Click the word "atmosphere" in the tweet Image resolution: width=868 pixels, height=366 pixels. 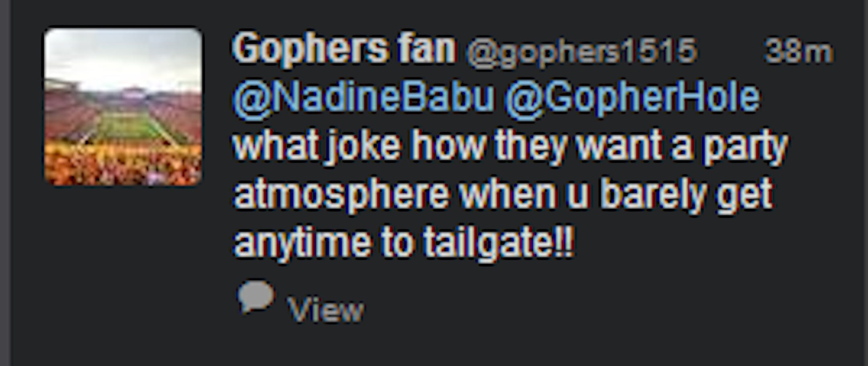341,195
